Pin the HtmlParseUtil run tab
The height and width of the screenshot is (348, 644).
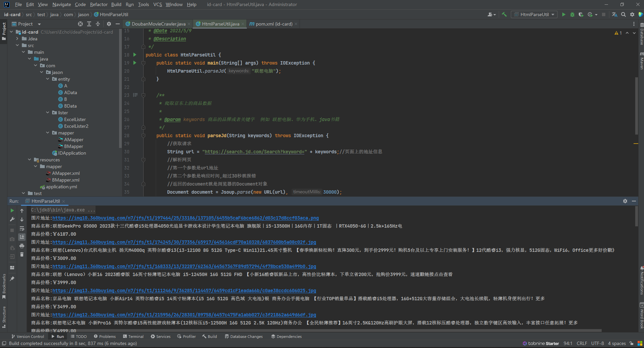[x=12, y=279]
